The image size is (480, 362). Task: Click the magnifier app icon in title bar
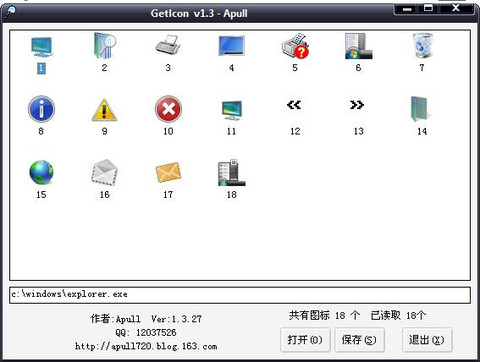click(x=9, y=12)
